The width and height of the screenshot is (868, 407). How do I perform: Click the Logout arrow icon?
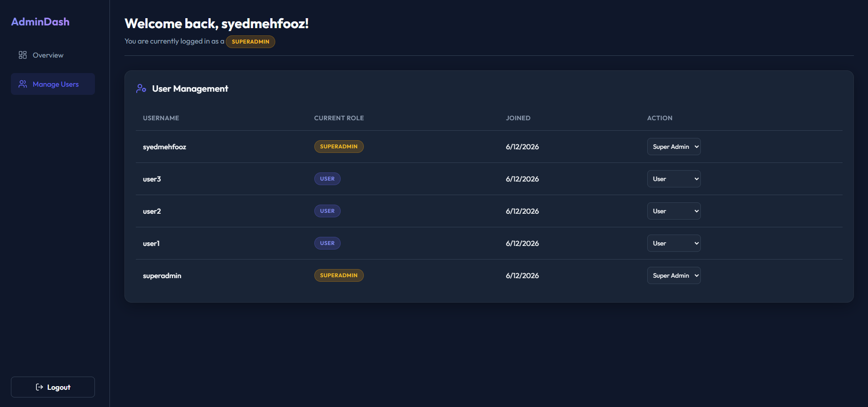click(40, 387)
